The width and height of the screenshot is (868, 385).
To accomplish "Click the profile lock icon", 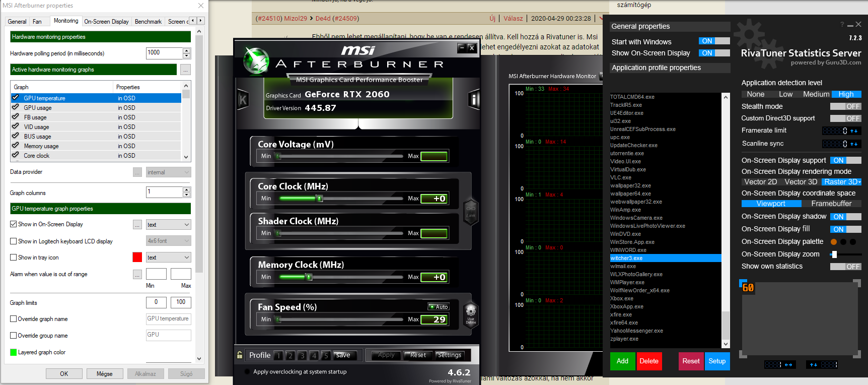I will (x=240, y=355).
